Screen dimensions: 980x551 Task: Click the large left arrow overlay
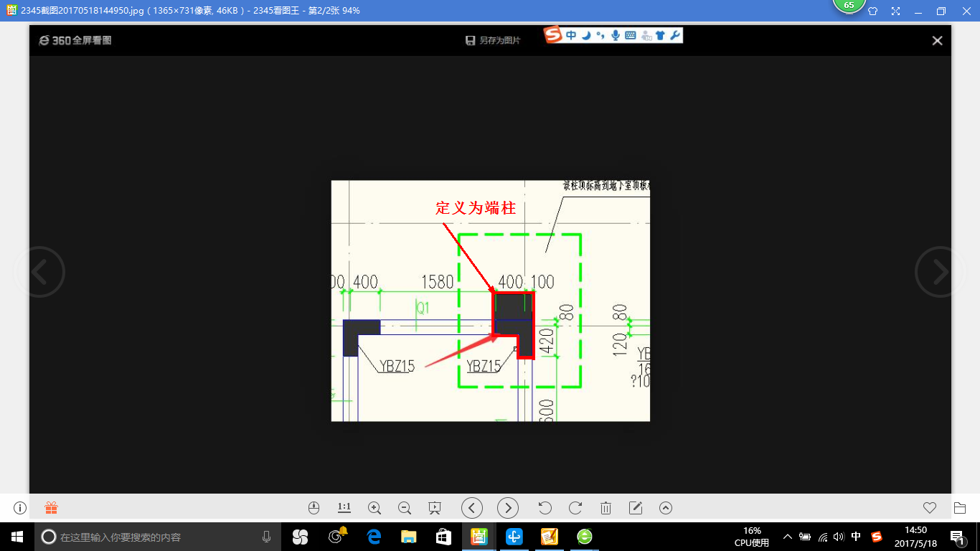pyautogui.click(x=39, y=272)
